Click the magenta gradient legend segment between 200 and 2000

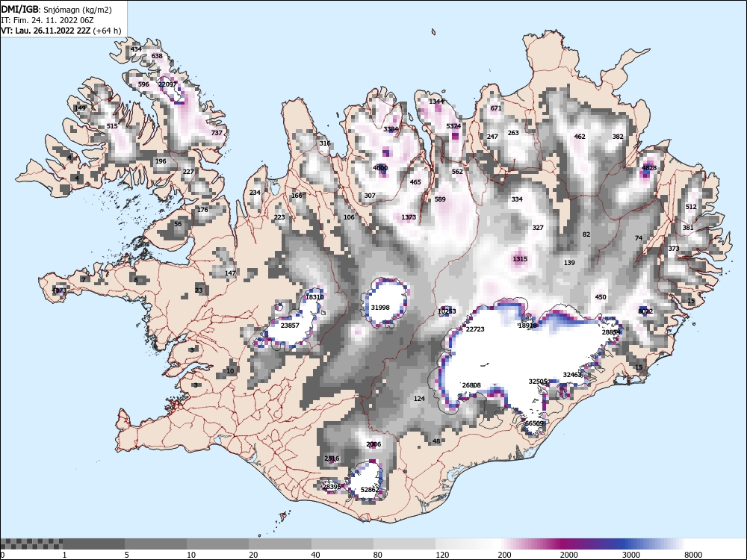coord(529,544)
